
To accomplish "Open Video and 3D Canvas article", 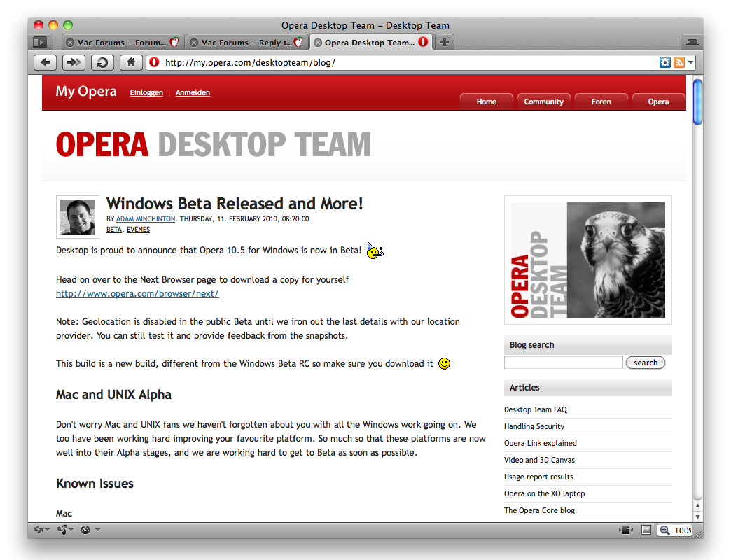I will [539, 460].
